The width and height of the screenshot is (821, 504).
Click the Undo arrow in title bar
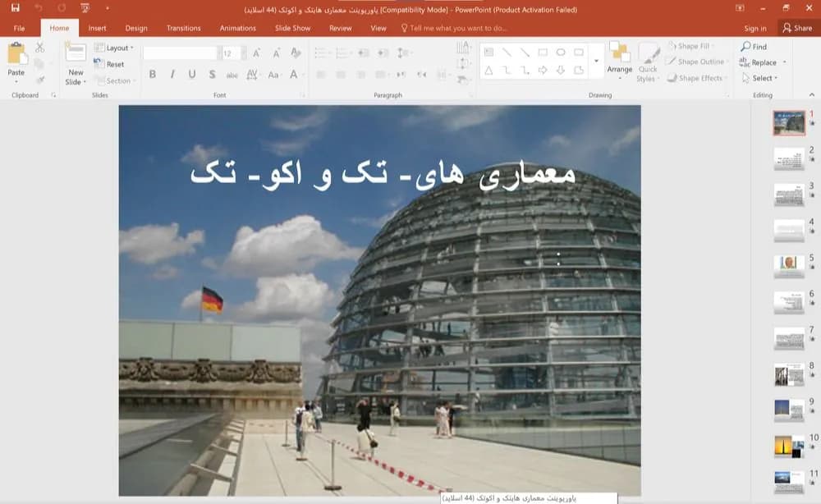(39, 8)
